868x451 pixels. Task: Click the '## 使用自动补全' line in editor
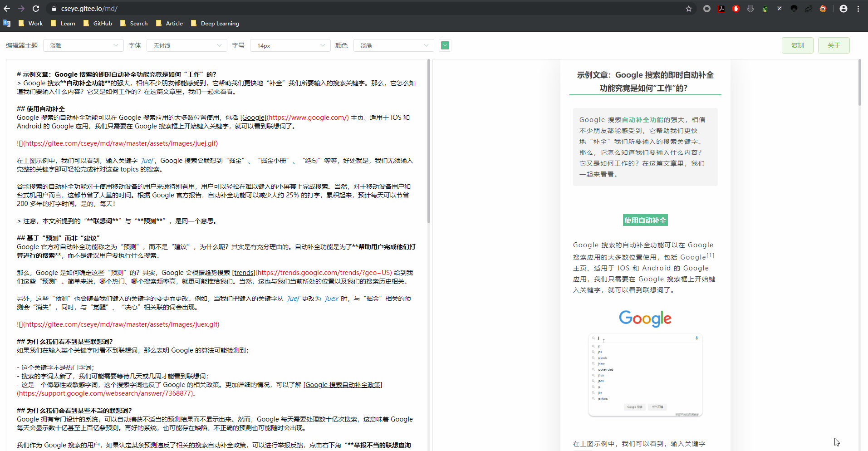pyautogui.click(x=41, y=109)
